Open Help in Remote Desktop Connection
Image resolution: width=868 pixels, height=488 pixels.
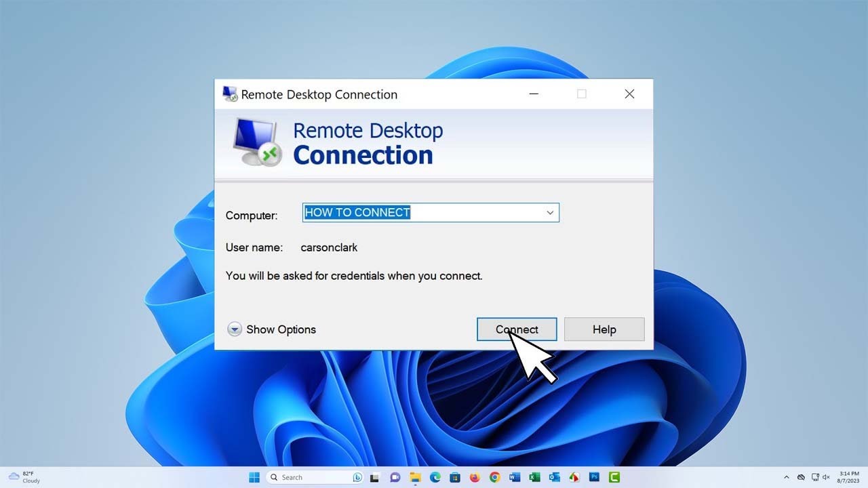[604, 329]
